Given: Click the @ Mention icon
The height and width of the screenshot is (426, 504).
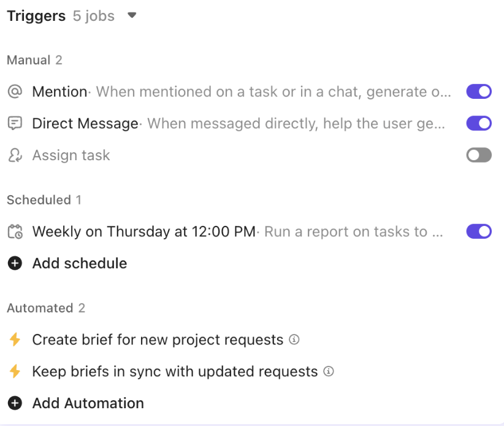Looking at the screenshot, I should [x=15, y=91].
